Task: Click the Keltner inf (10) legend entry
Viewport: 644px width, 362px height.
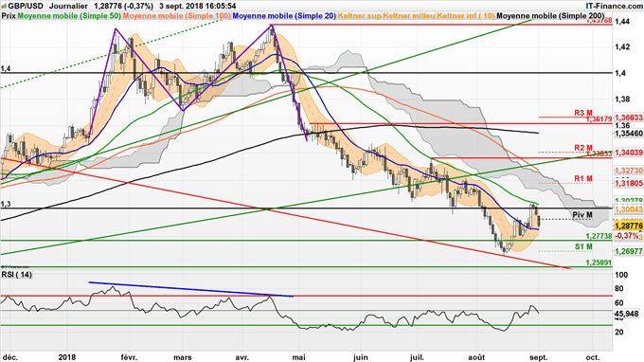Action: pos(466,15)
